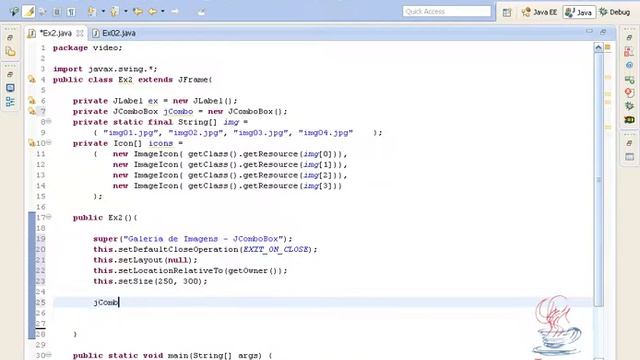This screenshot has height=360, width=640.
Task: Open the Javadoc @ view icon in right trim
Action: coord(629,65)
